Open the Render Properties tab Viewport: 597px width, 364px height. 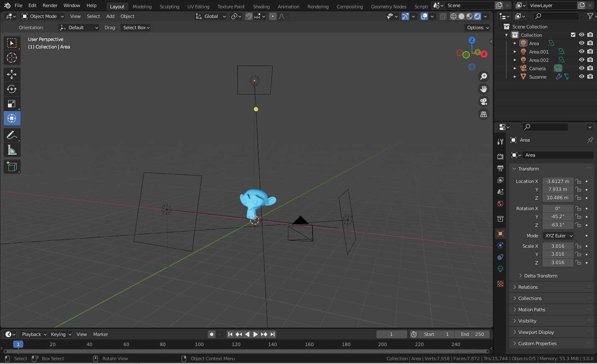click(500, 156)
